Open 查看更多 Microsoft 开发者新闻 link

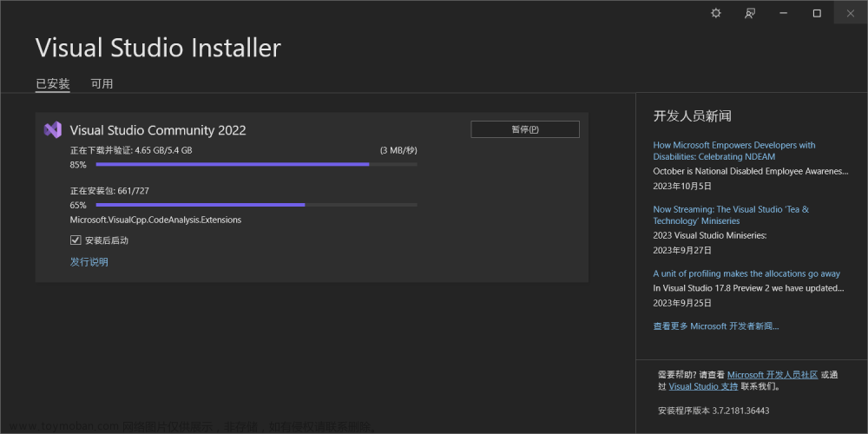(716, 326)
